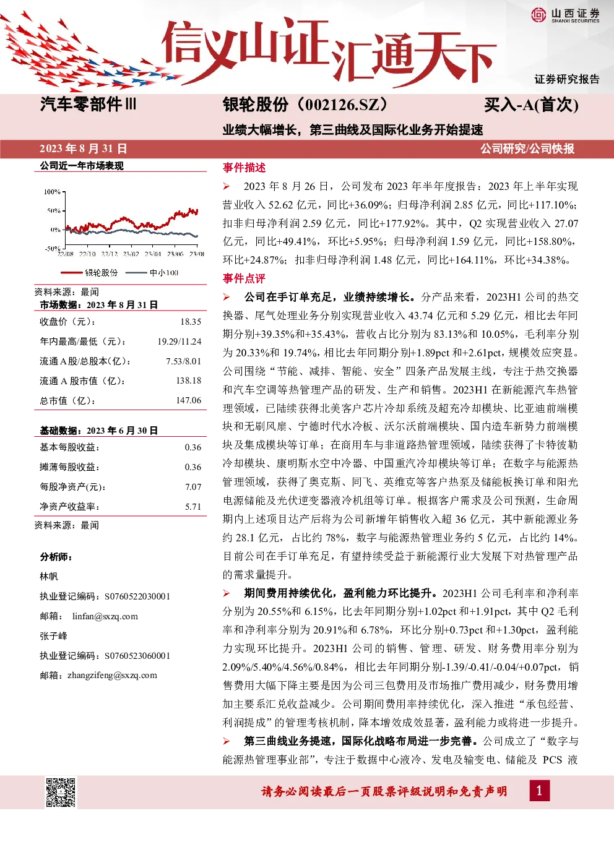Click the license code S0760523060001
The height and width of the screenshot is (868, 614).
point(137,656)
